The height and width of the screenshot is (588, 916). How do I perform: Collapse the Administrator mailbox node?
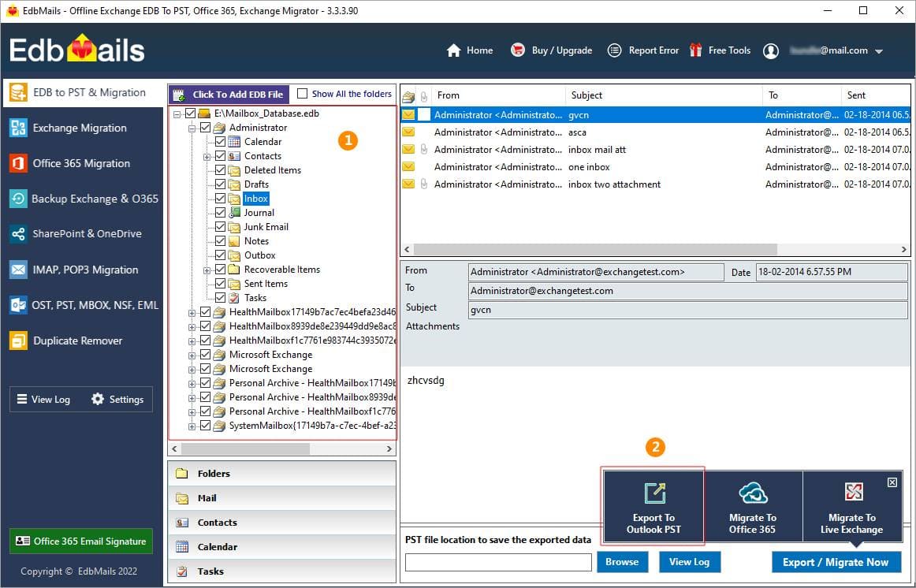pyautogui.click(x=192, y=128)
